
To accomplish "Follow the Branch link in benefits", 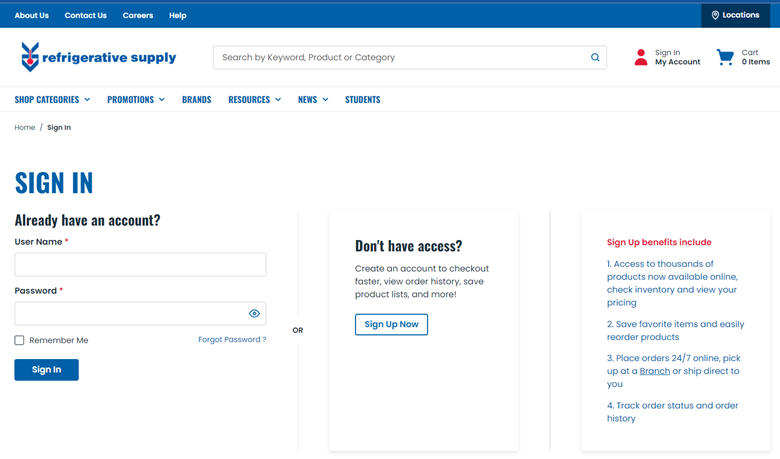I will click(x=655, y=371).
